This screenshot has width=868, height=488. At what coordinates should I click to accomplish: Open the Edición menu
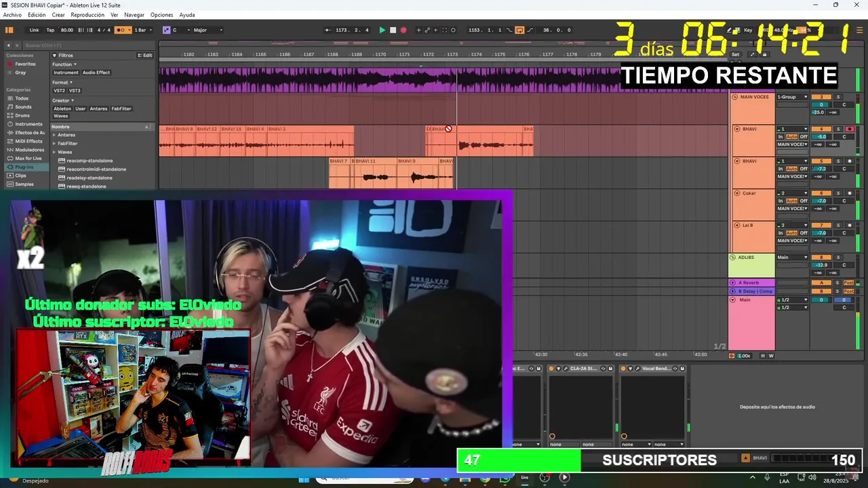coord(37,15)
